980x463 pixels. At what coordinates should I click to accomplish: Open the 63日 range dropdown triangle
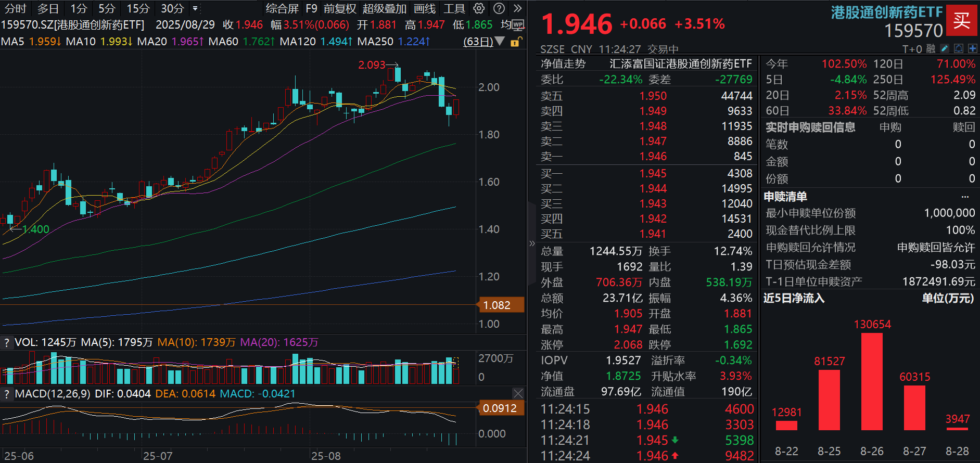[500, 41]
